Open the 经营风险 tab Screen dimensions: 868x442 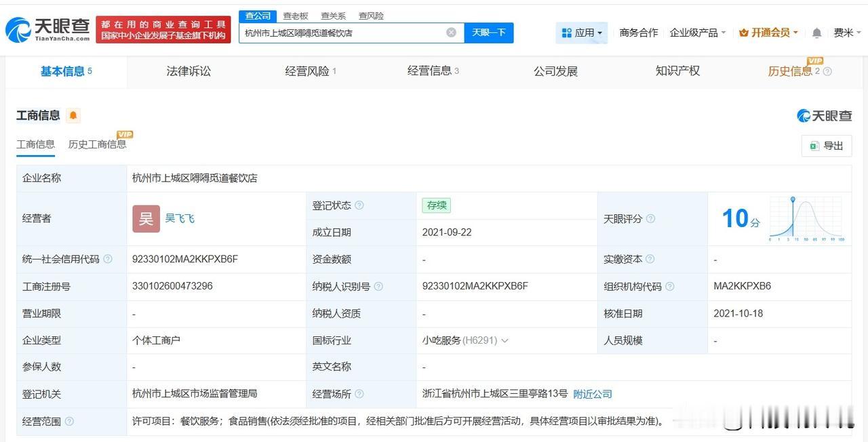[311, 71]
